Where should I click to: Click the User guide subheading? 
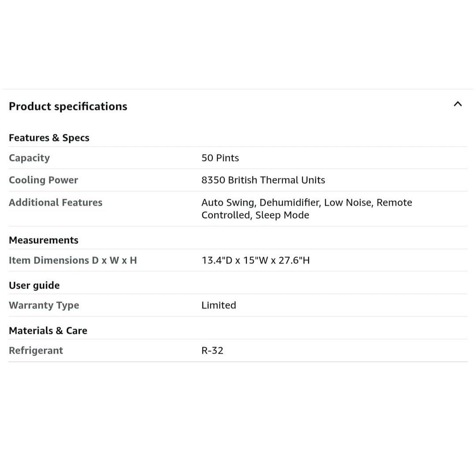[x=34, y=285]
